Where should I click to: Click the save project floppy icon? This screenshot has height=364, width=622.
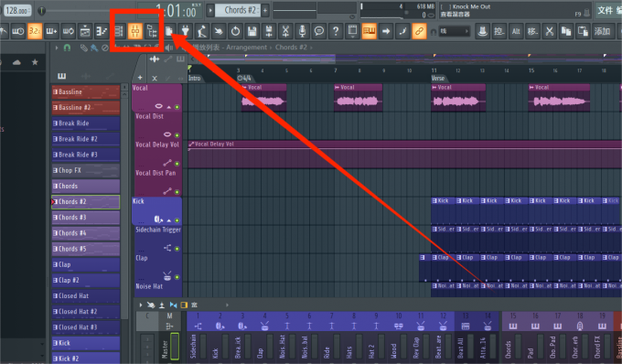click(252, 31)
